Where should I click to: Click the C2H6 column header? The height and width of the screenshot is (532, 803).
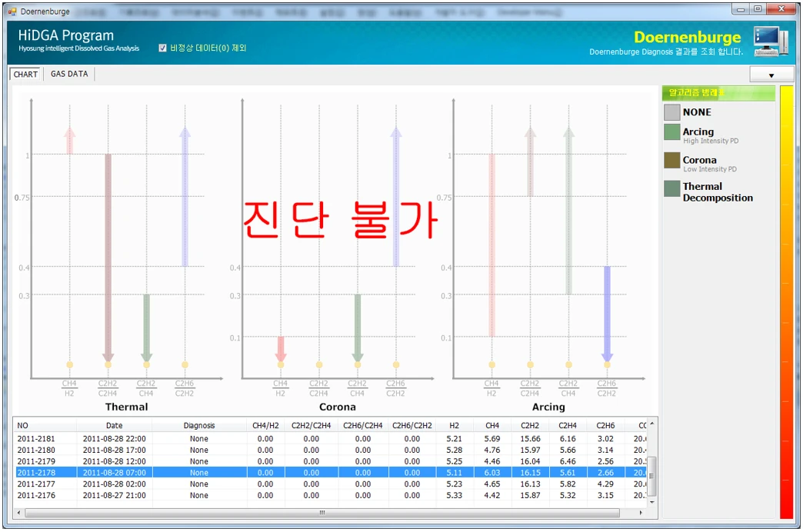[x=606, y=425]
